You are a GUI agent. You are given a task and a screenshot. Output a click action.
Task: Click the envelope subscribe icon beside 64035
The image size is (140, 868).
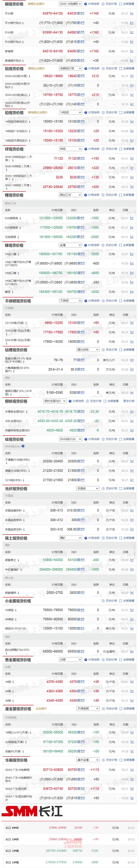[83, 14]
